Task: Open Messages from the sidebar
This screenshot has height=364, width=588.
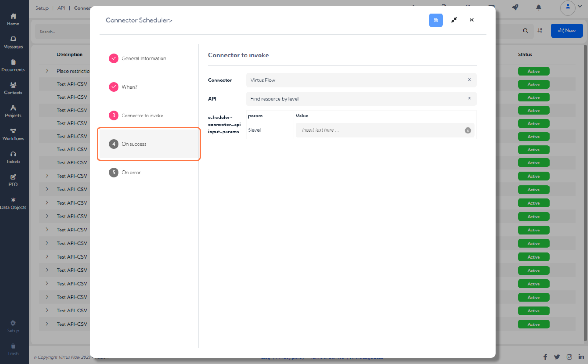Action: tap(13, 42)
